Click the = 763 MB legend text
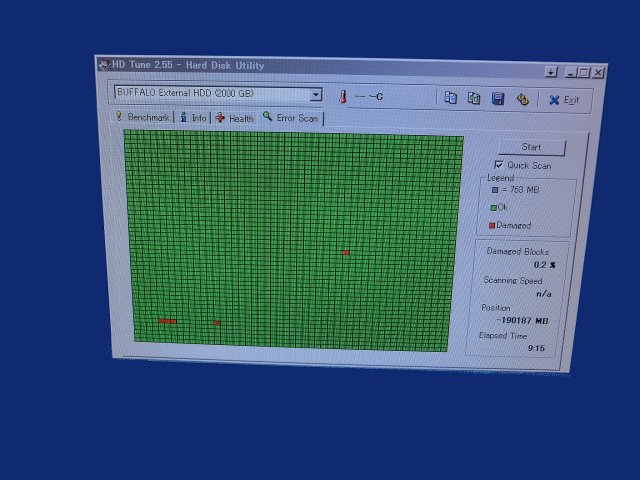The height and width of the screenshot is (480, 640). (x=520, y=190)
